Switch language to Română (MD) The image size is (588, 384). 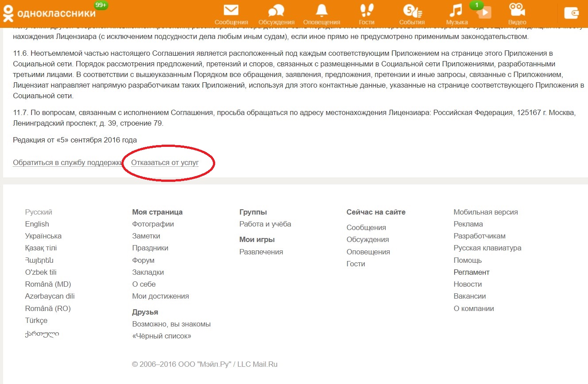(48, 284)
